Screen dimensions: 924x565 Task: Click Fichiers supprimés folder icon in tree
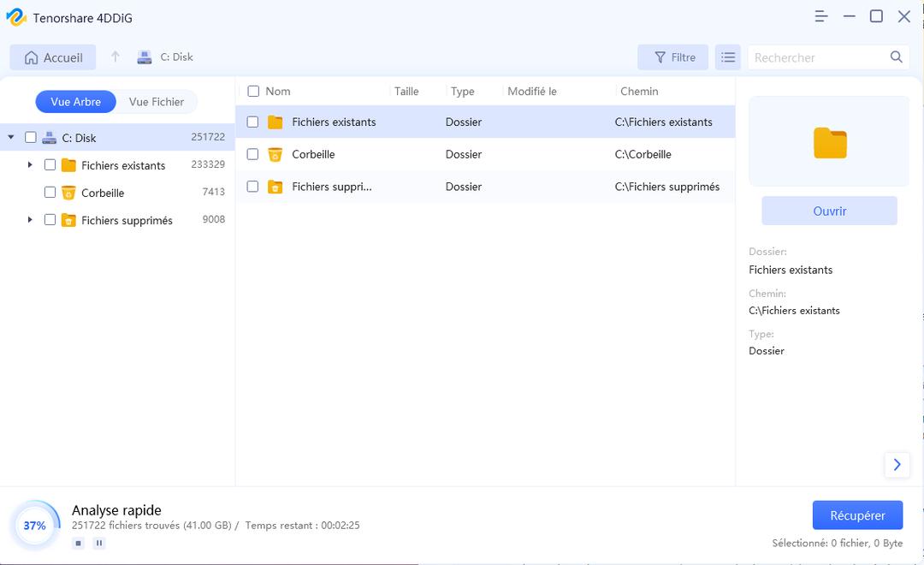pyautogui.click(x=68, y=220)
